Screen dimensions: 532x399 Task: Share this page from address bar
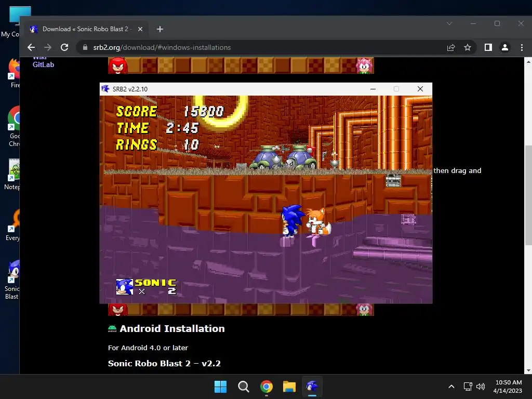tap(451, 47)
